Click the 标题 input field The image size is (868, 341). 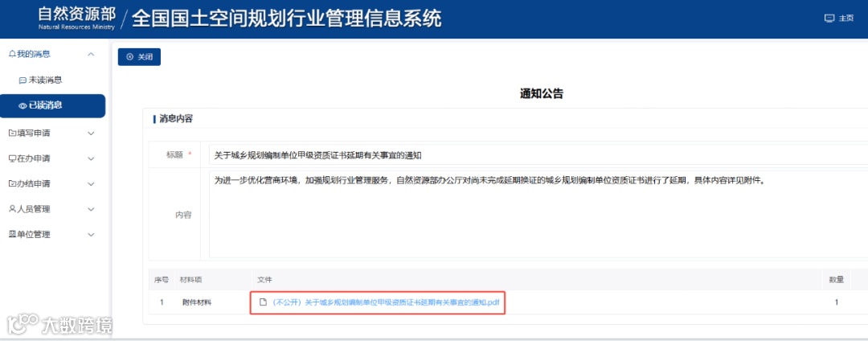tap(538, 155)
